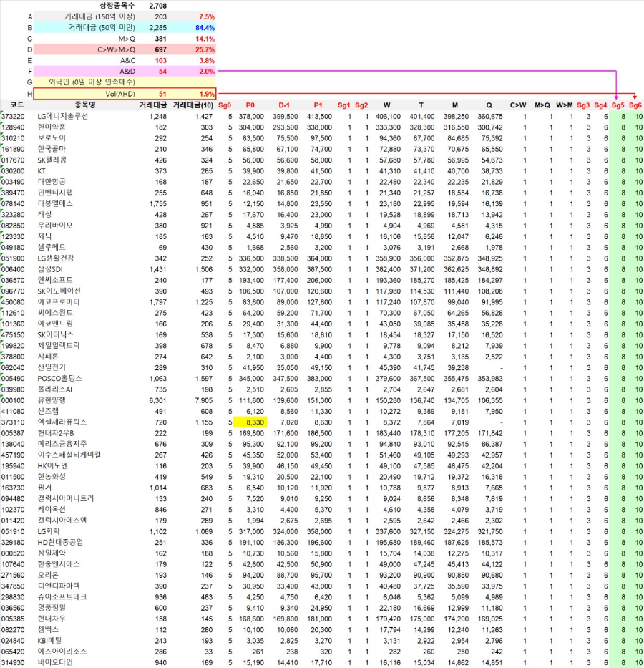Select the A&D summary label

coord(127,72)
